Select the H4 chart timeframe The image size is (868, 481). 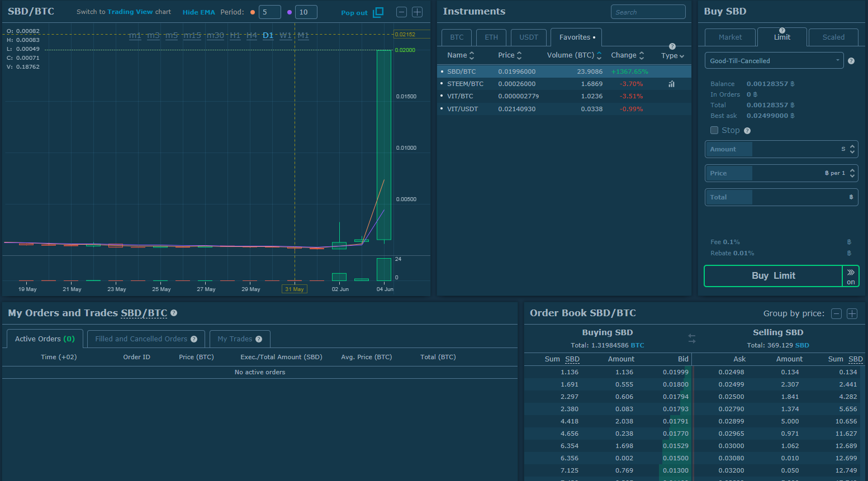[x=252, y=35]
